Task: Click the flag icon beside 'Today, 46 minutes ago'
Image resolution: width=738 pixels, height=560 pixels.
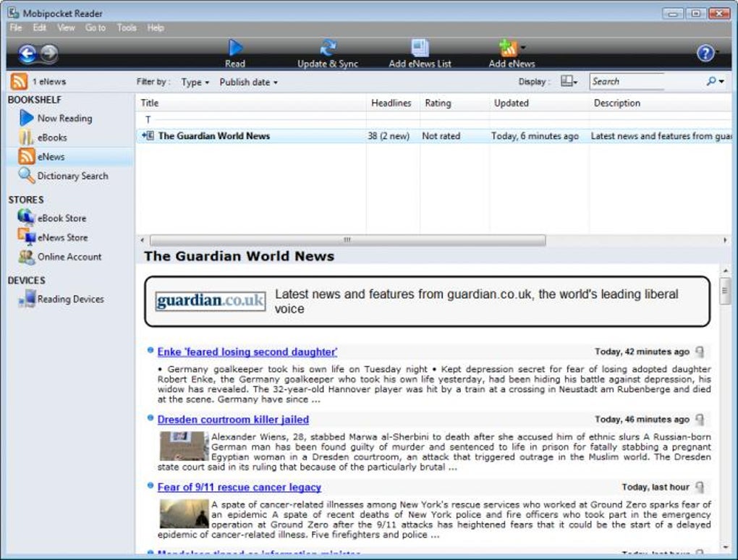Action: point(700,420)
